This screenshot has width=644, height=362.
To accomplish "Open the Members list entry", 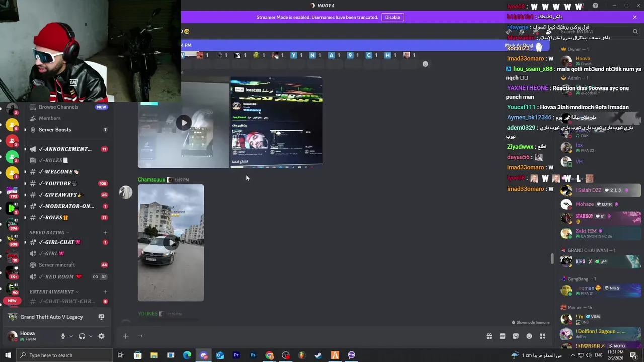I will pos(50,118).
